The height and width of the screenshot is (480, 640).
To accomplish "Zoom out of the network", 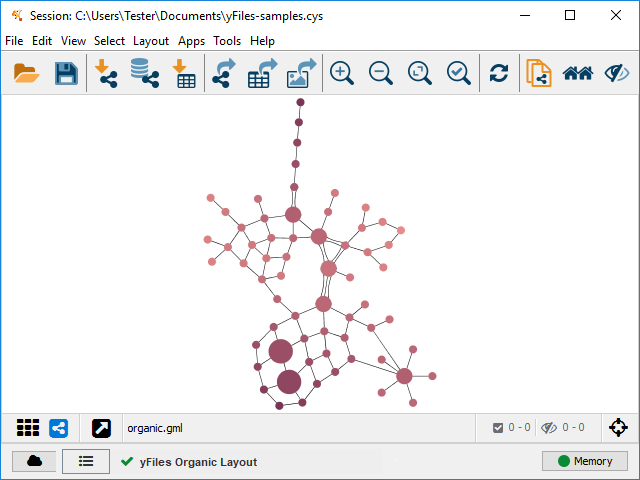I will [x=380, y=73].
